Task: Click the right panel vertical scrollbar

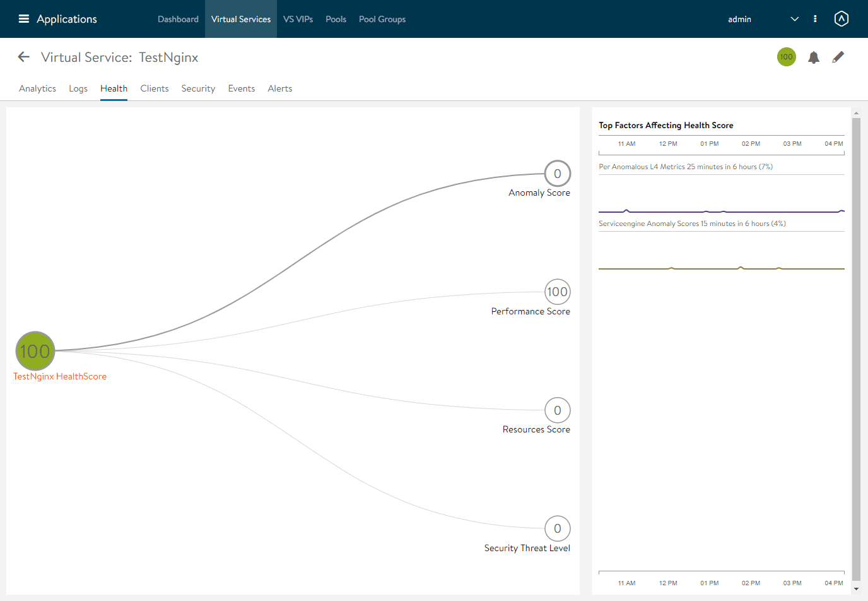Action: pyautogui.click(x=856, y=347)
